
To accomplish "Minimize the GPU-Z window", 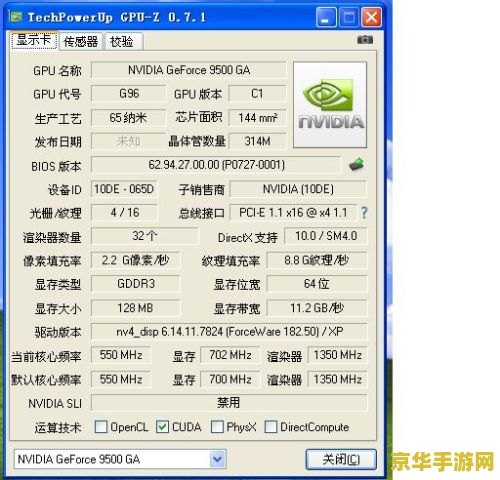I will click(x=326, y=17).
